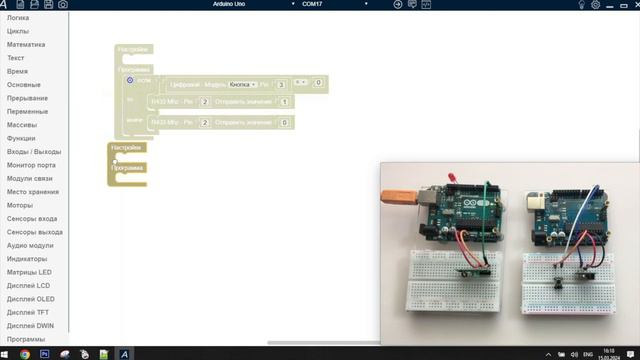Click the new file icon in top toolbar
Viewport: 640px width, 360px height.
(x=20, y=4)
